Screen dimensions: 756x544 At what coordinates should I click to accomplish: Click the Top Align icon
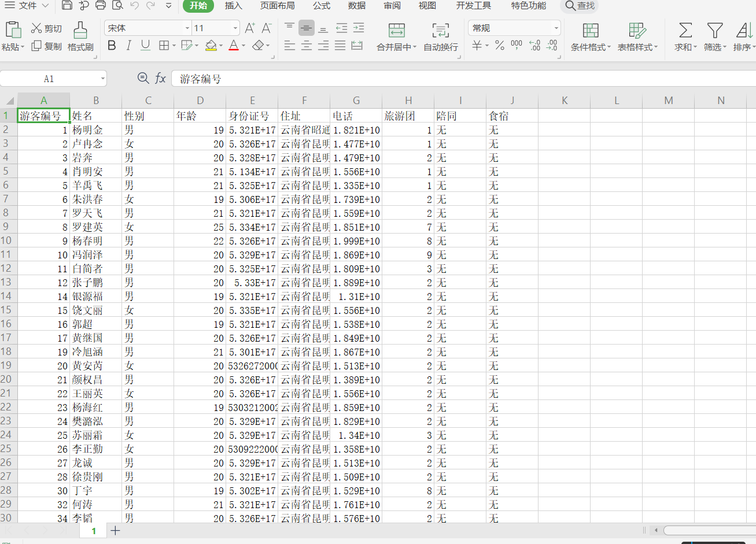coord(290,27)
